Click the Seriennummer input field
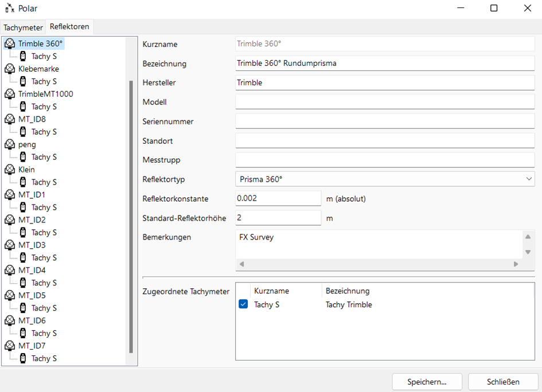Image resolution: width=542 pixels, height=392 pixels. pyautogui.click(x=385, y=121)
